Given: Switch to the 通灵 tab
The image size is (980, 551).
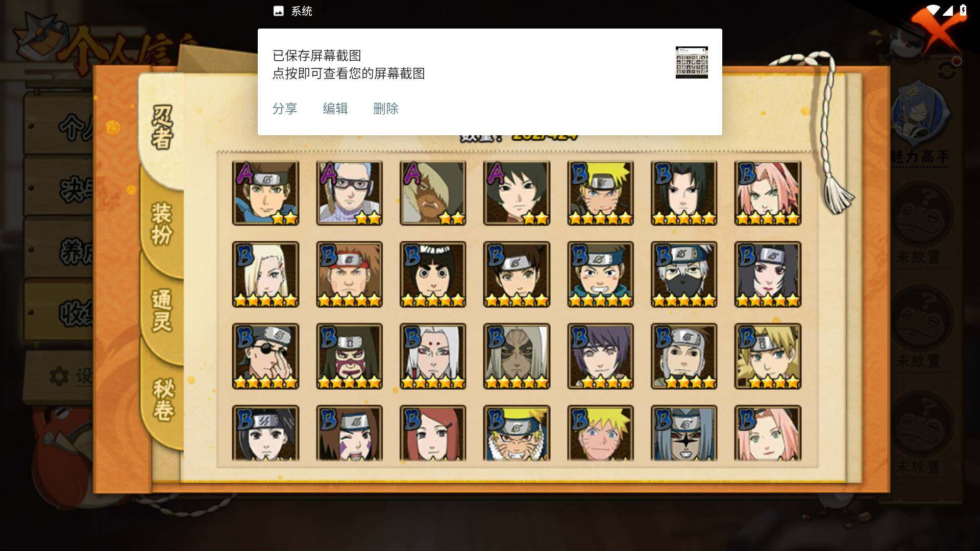Looking at the screenshot, I should pos(162,310).
